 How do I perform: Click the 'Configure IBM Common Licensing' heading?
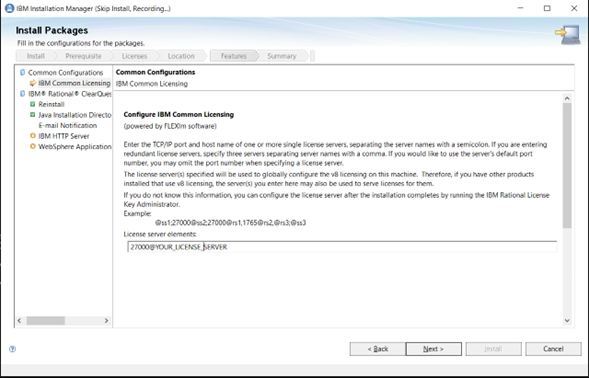pos(179,115)
